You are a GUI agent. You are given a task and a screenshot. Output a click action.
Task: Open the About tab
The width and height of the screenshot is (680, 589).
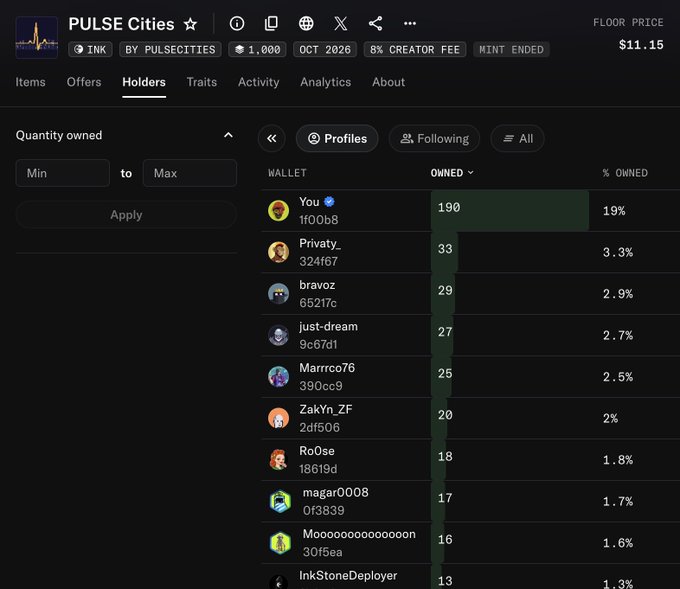tap(389, 82)
